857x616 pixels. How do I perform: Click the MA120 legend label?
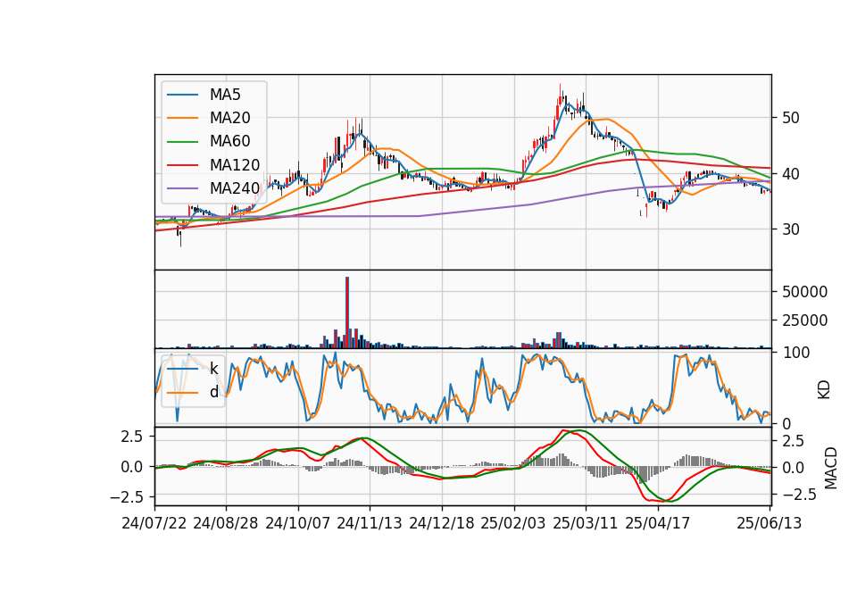coord(235,165)
